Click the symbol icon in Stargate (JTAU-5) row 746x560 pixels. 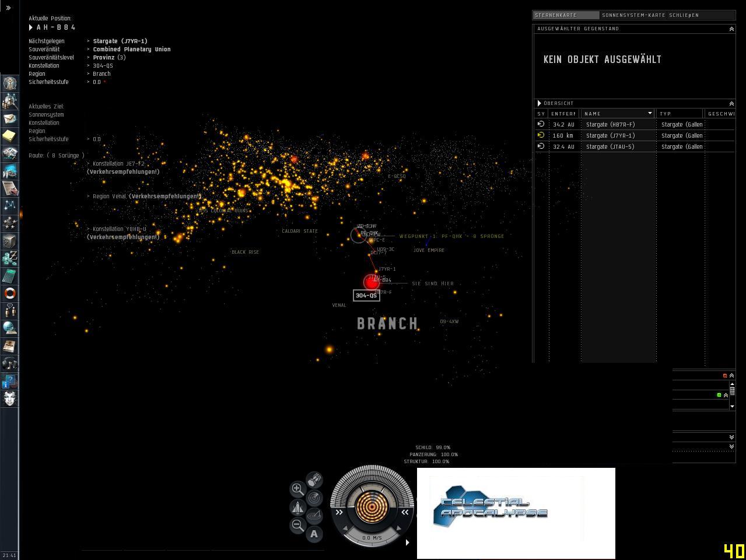[x=541, y=146]
